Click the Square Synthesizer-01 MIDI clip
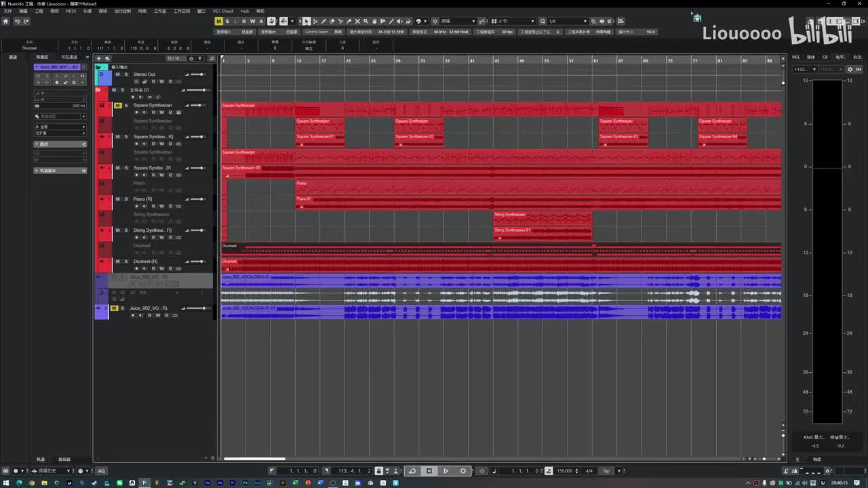The image size is (868, 488). (320, 140)
